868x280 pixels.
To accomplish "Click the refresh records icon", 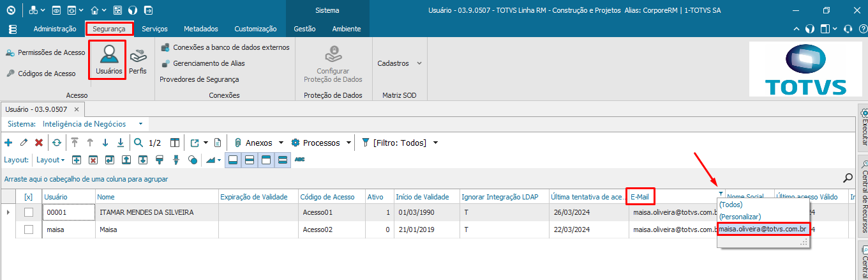I will [x=57, y=143].
